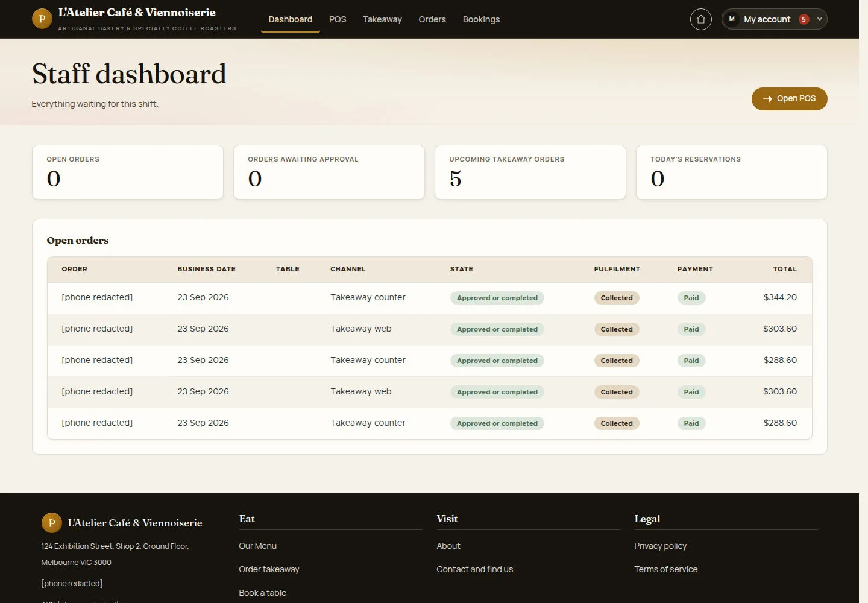Select Upcoming Takeaway Orders card

530,172
